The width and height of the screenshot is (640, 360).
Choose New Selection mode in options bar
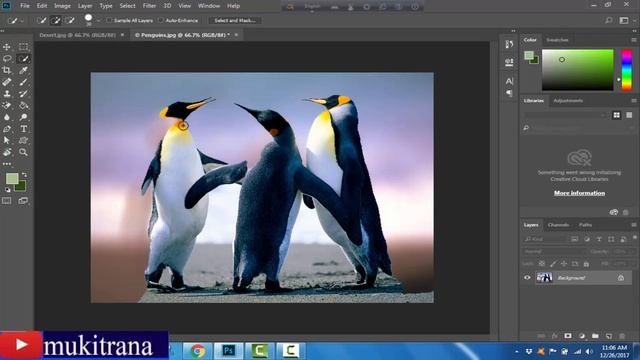coord(41,20)
